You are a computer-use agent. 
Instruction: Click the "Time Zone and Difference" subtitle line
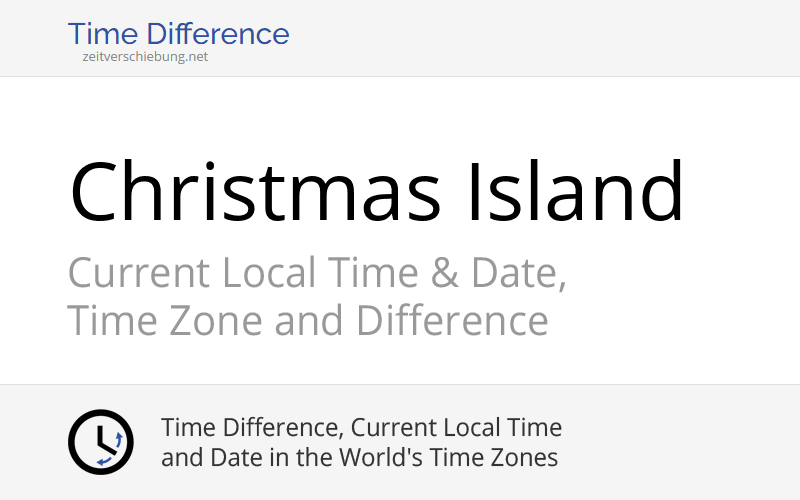point(308,320)
